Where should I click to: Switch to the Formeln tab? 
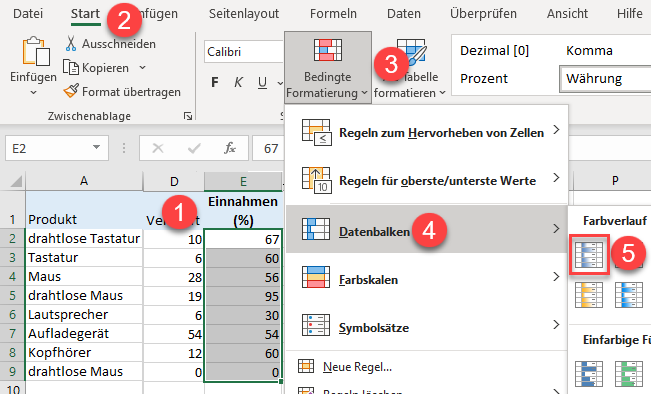tap(333, 14)
